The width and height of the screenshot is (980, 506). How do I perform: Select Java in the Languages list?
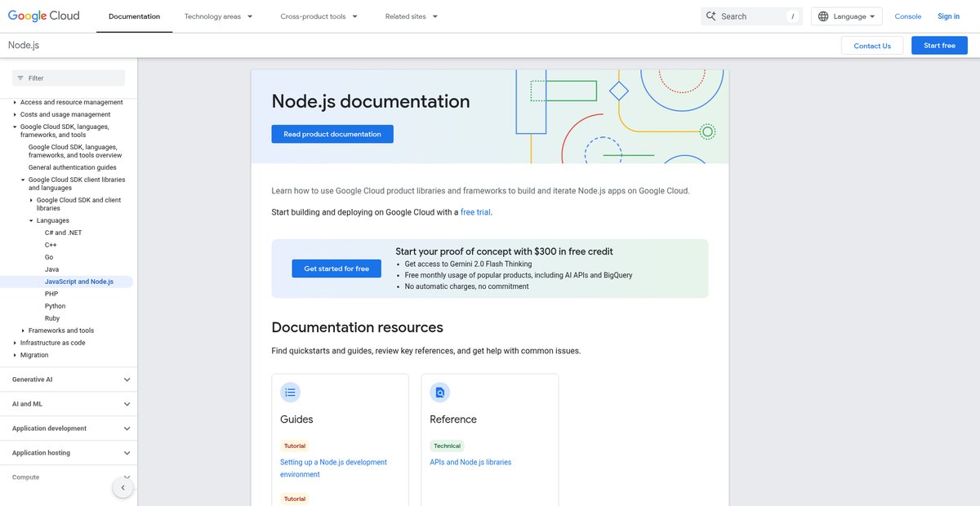(51, 269)
